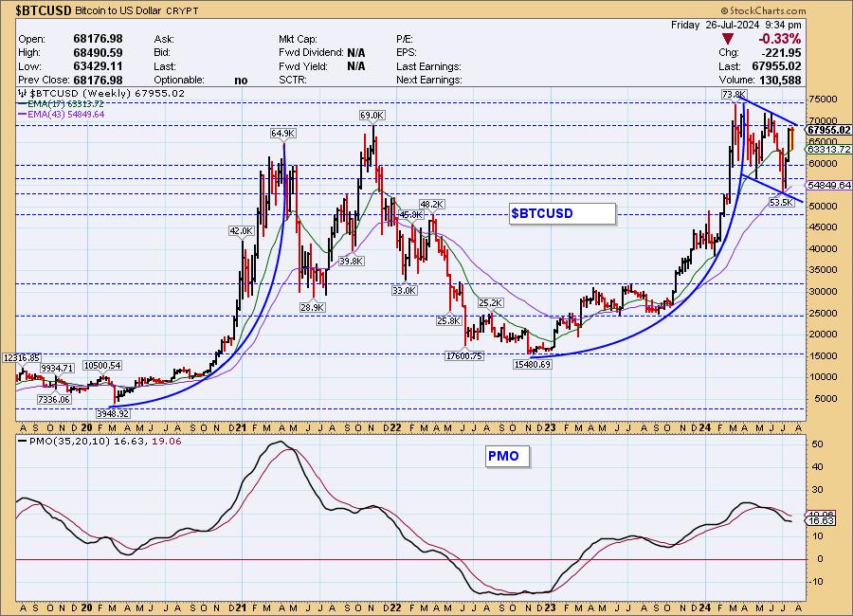Click the blue '$BTCUSD' annotation box
This screenshot has width=853, height=616.
562,213
